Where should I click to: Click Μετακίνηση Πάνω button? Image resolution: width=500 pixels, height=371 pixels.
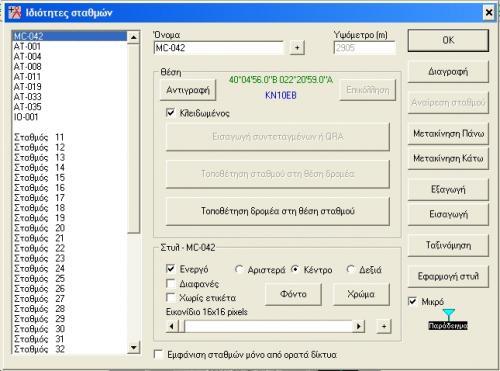click(x=448, y=134)
